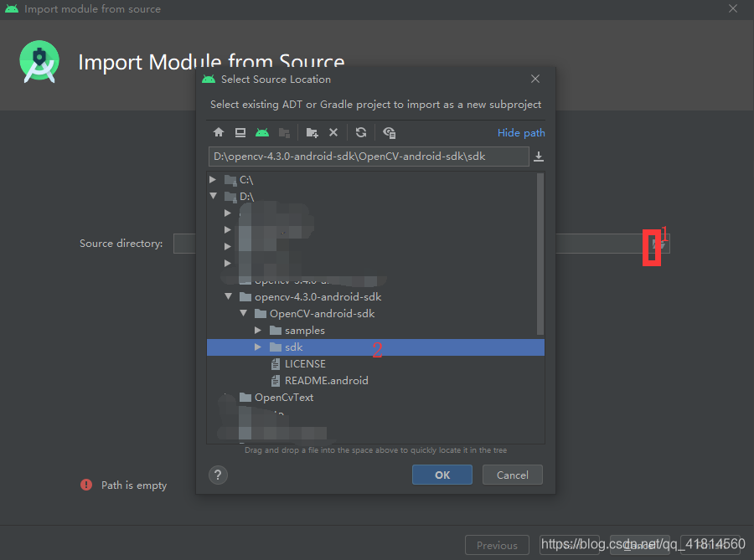Collapse the D:\ drive node
Screen dimensions: 754x560
point(213,196)
